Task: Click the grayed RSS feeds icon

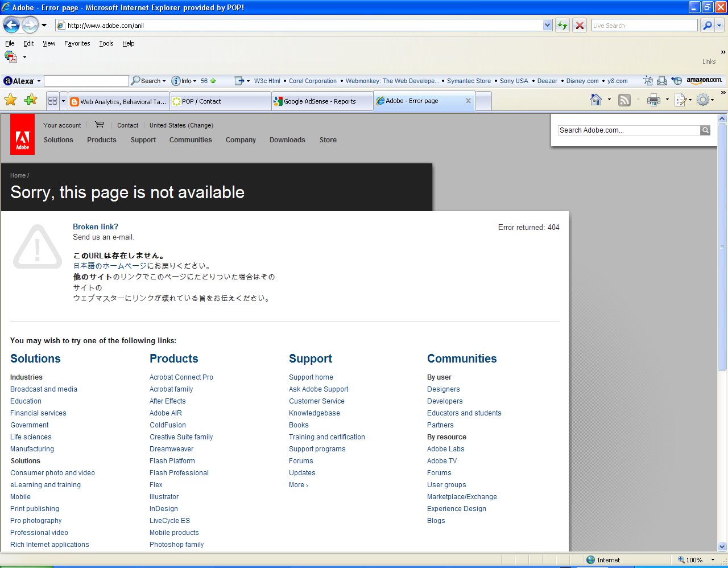Action: click(x=624, y=100)
